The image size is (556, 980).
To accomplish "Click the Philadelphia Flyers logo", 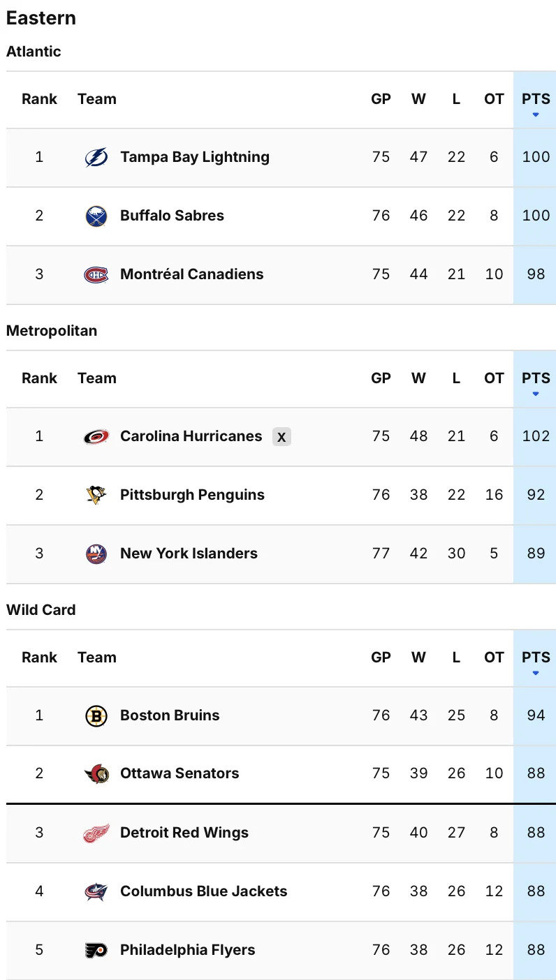I will coord(96,951).
